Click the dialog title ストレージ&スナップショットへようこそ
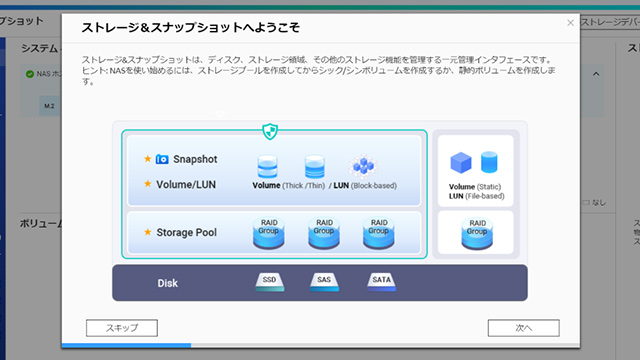Screen dimensions: 640x360 click(x=191, y=27)
